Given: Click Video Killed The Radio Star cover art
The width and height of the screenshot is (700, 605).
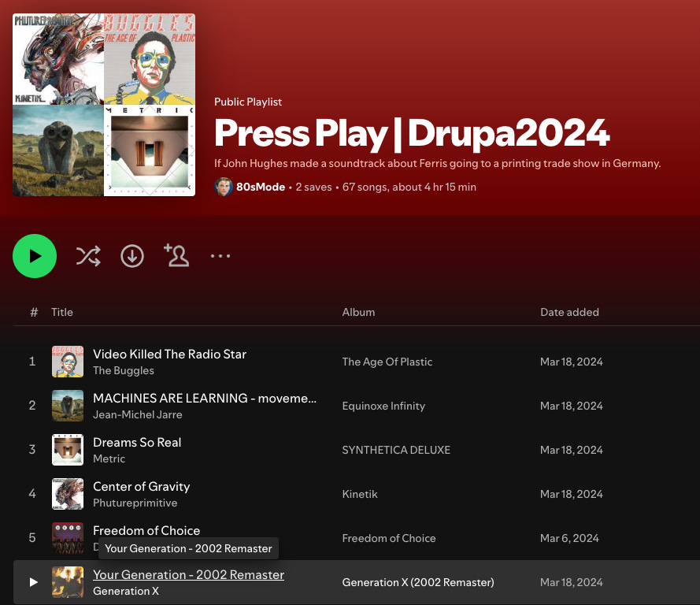Looking at the screenshot, I should 68,362.
